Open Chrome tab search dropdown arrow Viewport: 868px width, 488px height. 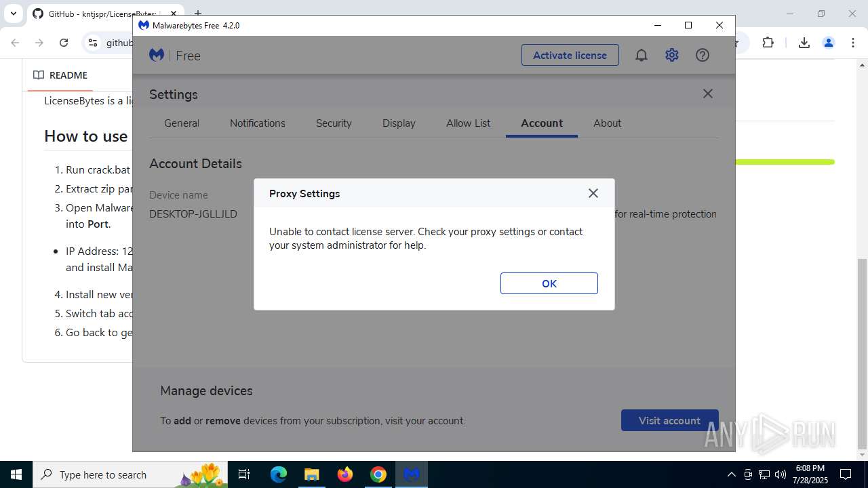13,14
